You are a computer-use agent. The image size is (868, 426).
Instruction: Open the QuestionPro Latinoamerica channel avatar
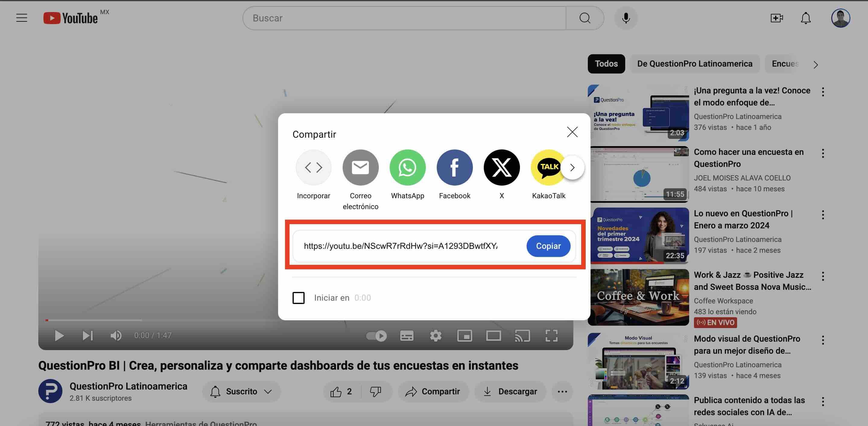click(x=50, y=391)
